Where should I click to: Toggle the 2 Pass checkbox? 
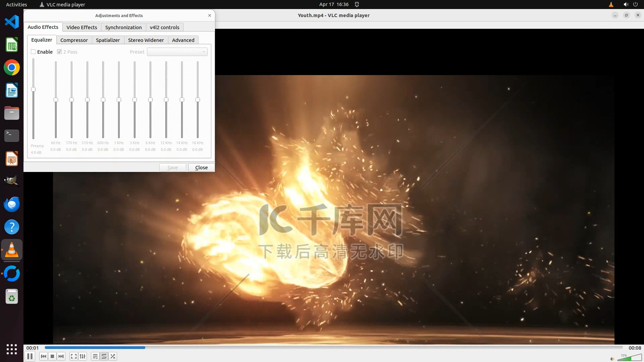point(59,52)
